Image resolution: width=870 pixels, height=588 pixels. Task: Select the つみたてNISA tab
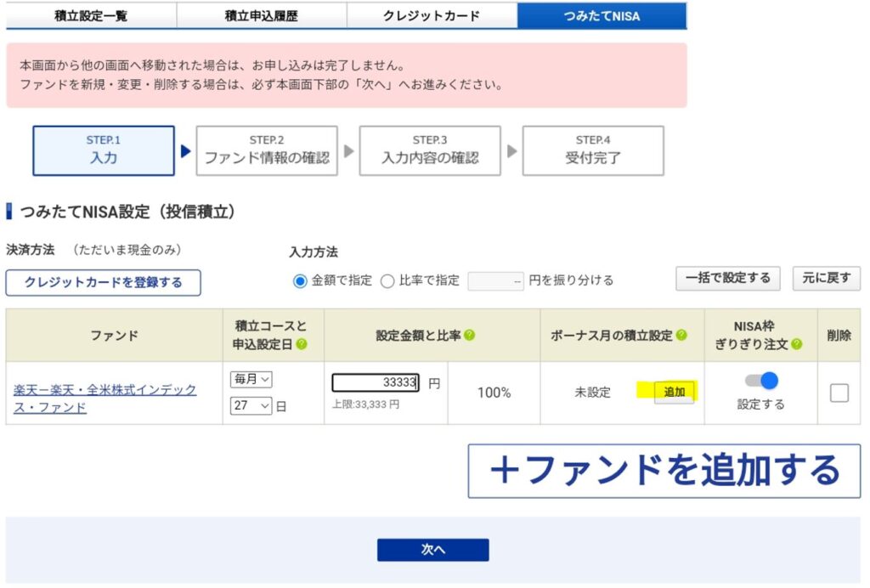click(x=602, y=15)
